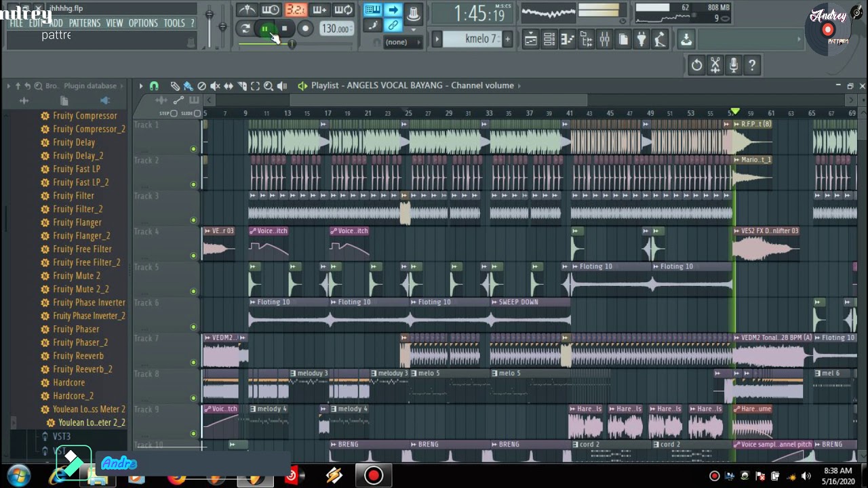Open the Channel rack icon
Image resolution: width=868 pixels, height=488 pixels.
[549, 40]
